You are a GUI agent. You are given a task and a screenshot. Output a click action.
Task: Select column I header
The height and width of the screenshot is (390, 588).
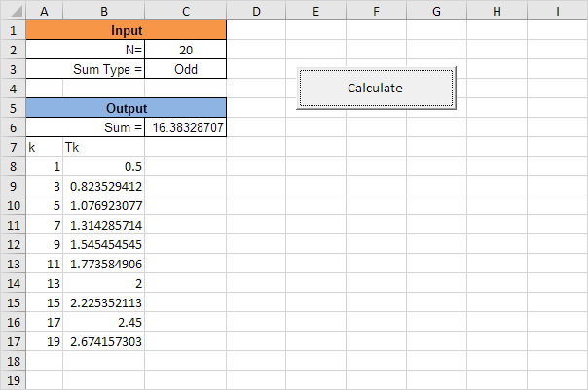[557, 11]
